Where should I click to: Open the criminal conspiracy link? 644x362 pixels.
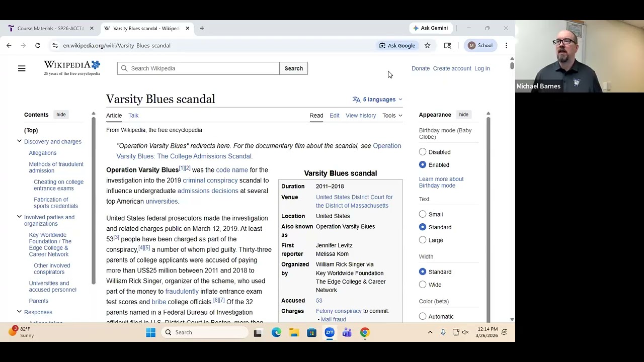tap(210, 180)
